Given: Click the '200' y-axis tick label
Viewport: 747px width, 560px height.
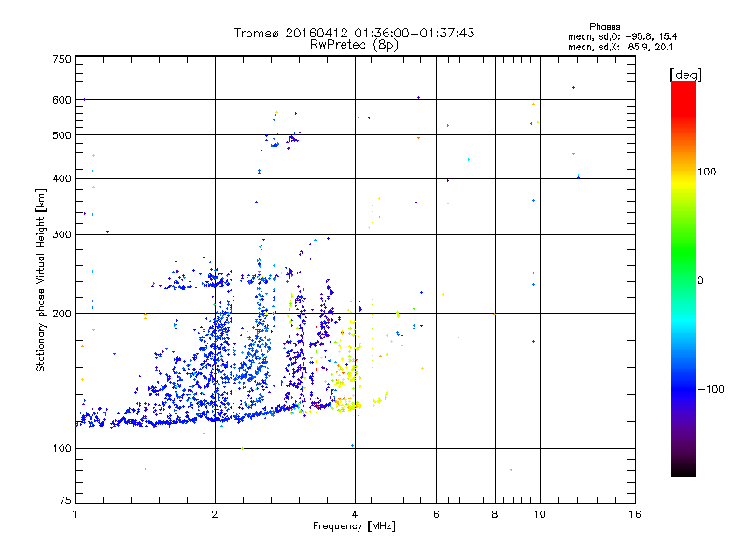Looking at the screenshot, I should [62, 314].
